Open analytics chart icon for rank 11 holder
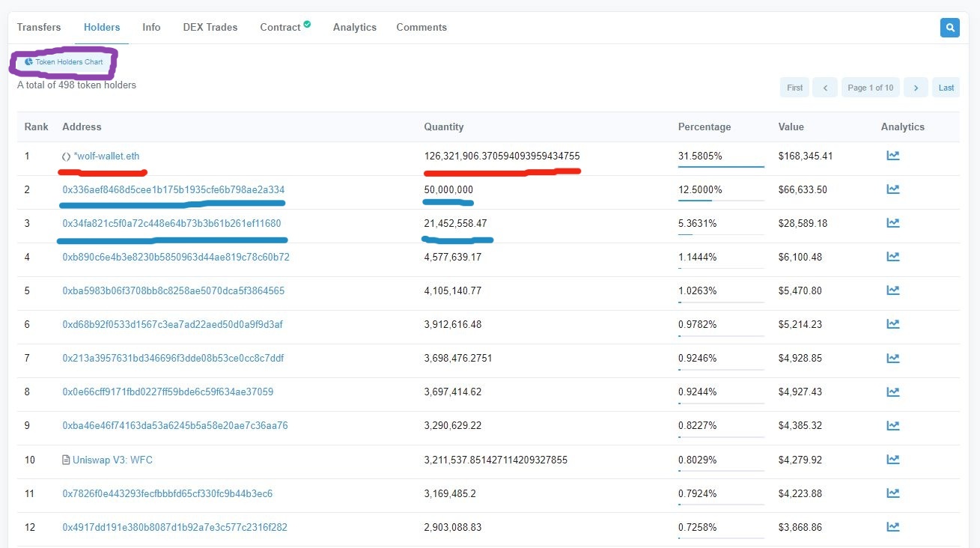 (892, 493)
